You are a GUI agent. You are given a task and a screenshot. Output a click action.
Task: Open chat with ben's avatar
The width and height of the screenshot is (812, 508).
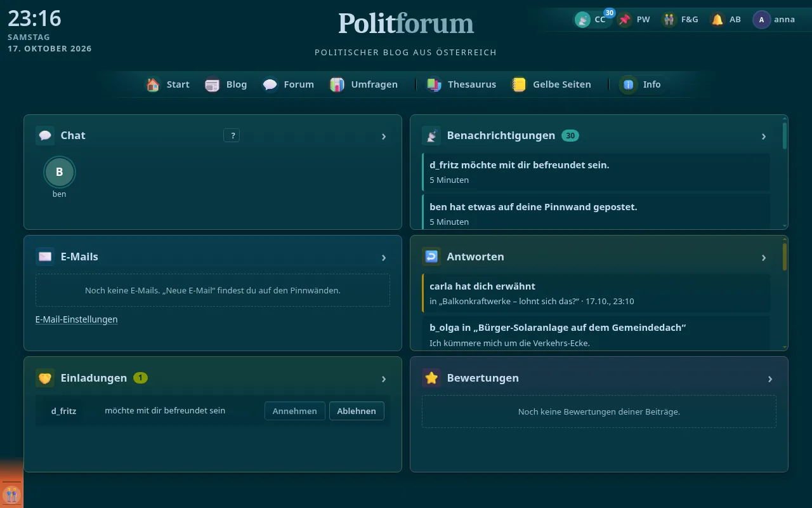pyautogui.click(x=60, y=171)
